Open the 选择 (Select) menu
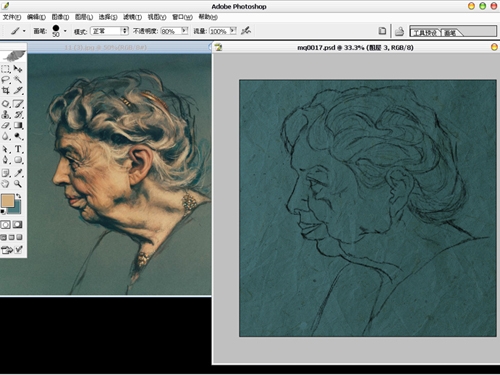The image size is (500, 375). pos(108,17)
